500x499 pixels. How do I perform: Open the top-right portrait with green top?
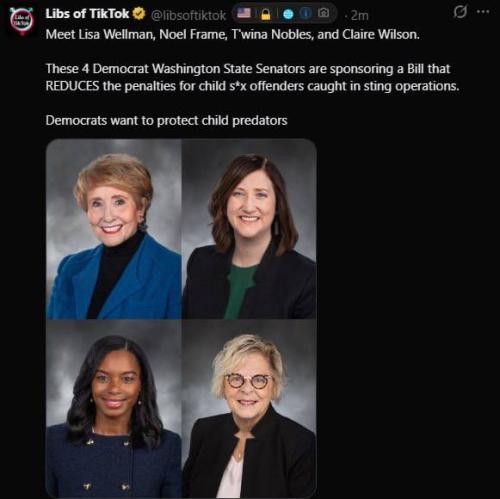click(x=249, y=229)
